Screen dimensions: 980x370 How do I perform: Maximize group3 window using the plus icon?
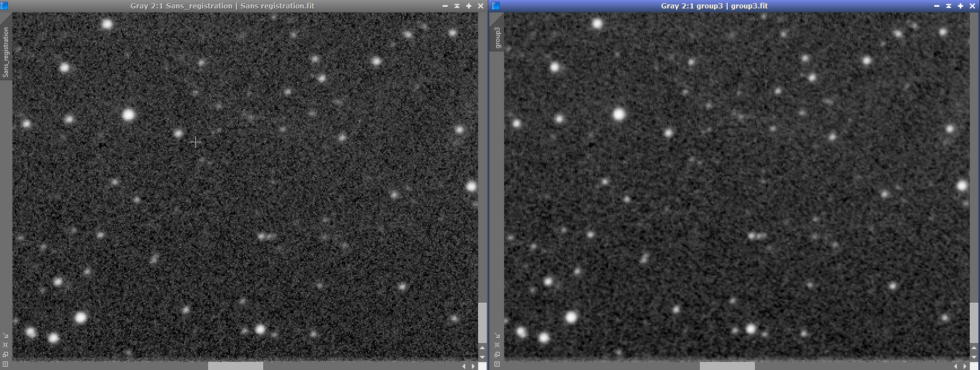960,6
